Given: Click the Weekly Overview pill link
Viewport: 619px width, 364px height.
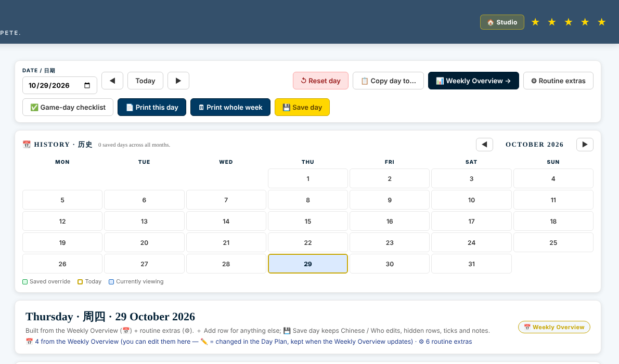Looking at the screenshot, I should coord(554,327).
